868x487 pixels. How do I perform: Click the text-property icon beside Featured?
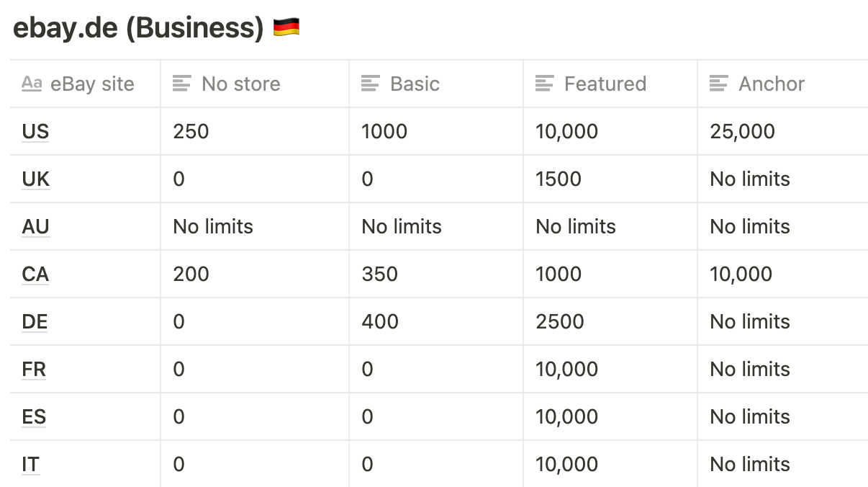(x=545, y=84)
